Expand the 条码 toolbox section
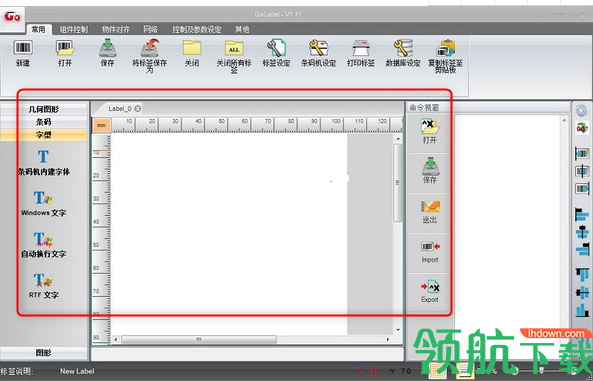Viewport: 593px width, 381px height. tap(44, 122)
